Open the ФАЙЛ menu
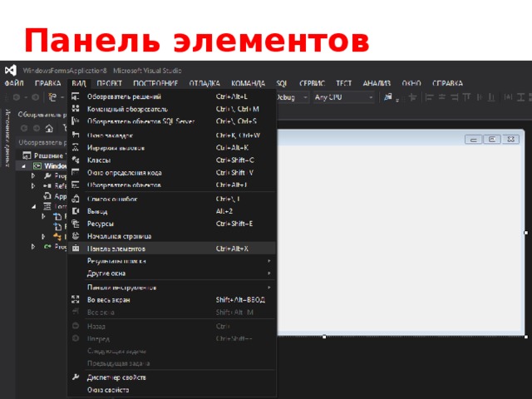The image size is (532, 399). coord(14,83)
